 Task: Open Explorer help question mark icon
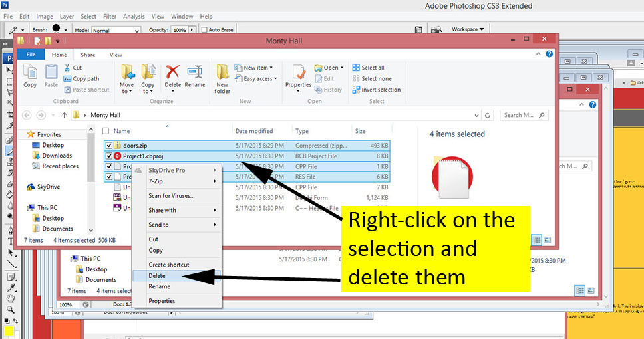[x=549, y=55]
